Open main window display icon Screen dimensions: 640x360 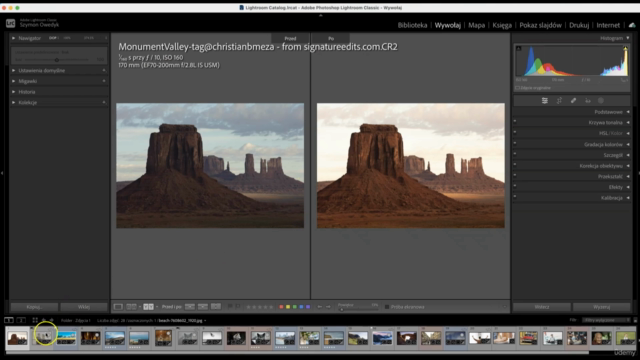click(9, 320)
